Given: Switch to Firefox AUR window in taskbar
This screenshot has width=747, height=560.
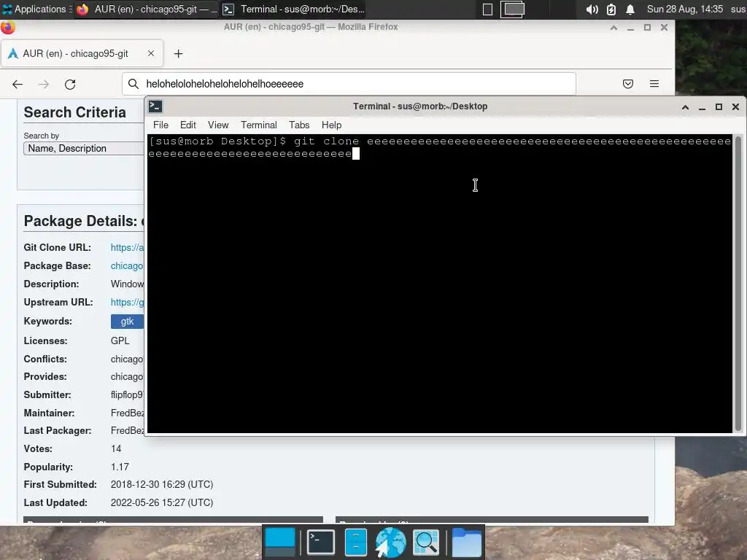Looking at the screenshot, I should 147,9.
